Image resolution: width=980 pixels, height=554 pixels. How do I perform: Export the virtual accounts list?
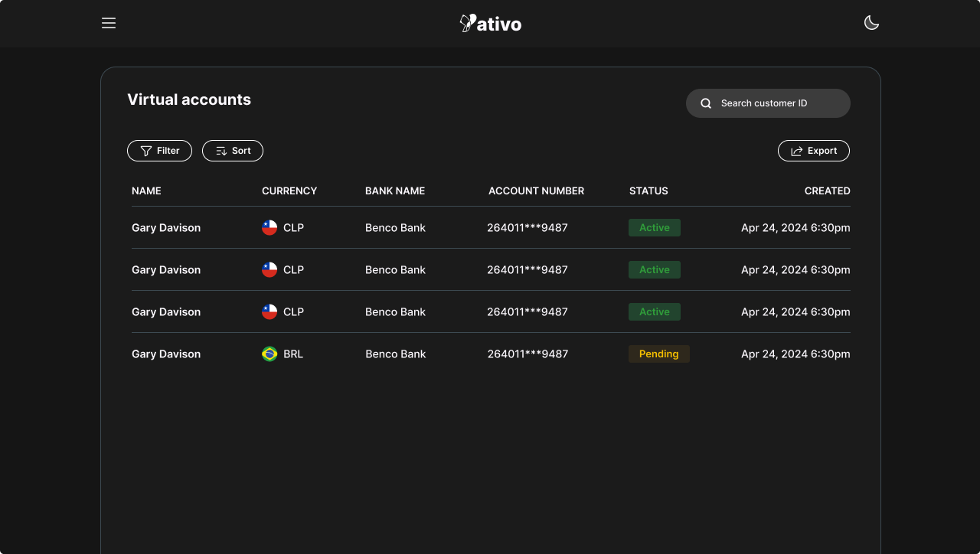tap(813, 151)
